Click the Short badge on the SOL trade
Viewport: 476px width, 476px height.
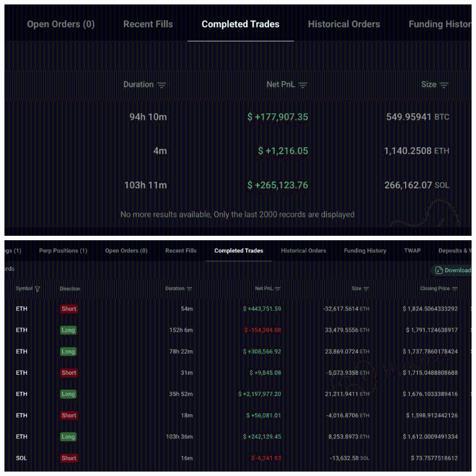coord(69,458)
